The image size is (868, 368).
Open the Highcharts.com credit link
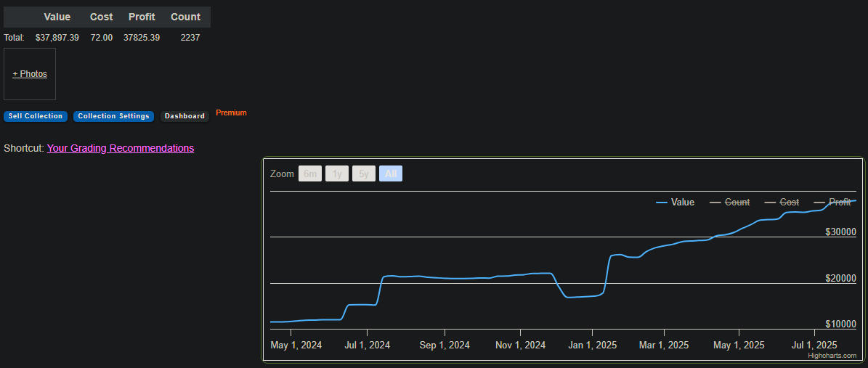click(832, 356)
